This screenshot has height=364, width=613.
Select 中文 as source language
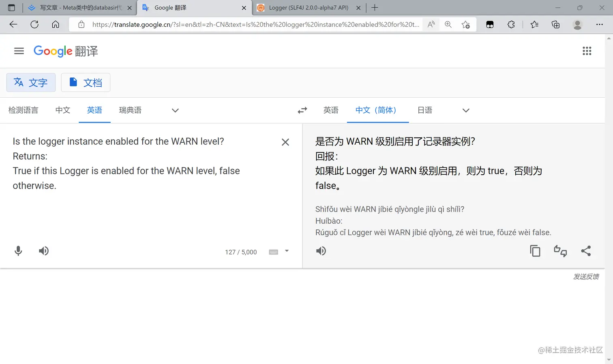[63, 110]
